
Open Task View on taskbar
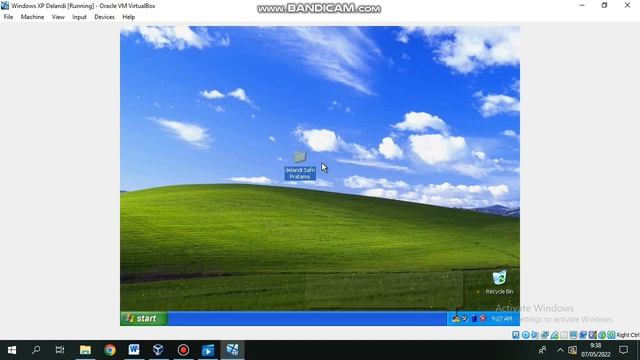click(60, 350)
